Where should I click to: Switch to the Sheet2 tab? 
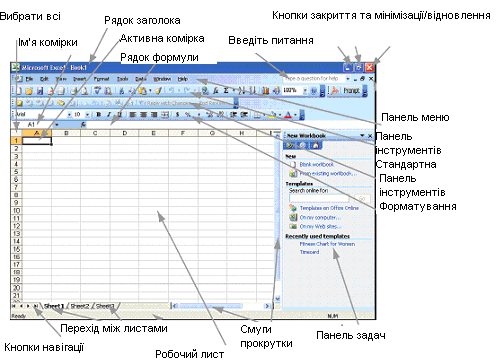coord(80,306)
